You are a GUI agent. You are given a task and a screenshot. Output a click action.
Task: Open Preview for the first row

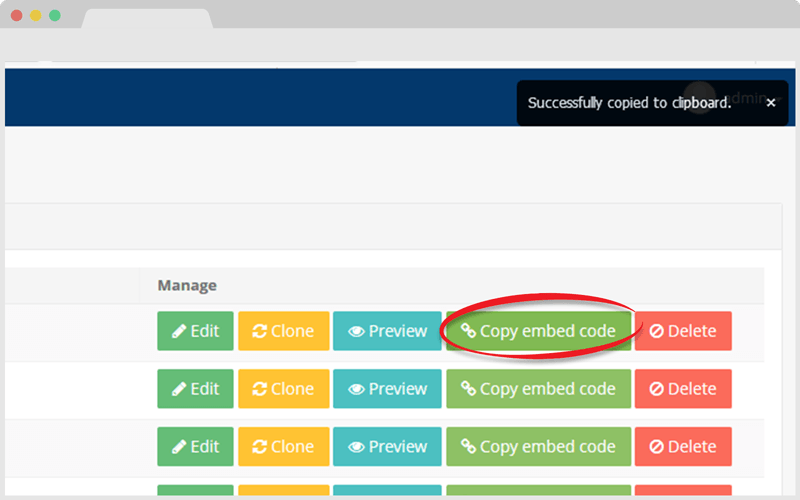[x=387, y=331]
